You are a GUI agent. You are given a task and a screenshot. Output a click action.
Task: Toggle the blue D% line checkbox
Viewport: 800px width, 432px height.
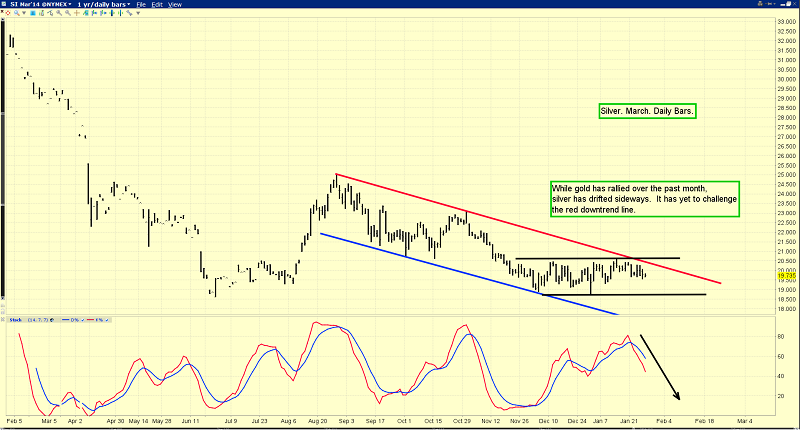[x=83, y=320]
